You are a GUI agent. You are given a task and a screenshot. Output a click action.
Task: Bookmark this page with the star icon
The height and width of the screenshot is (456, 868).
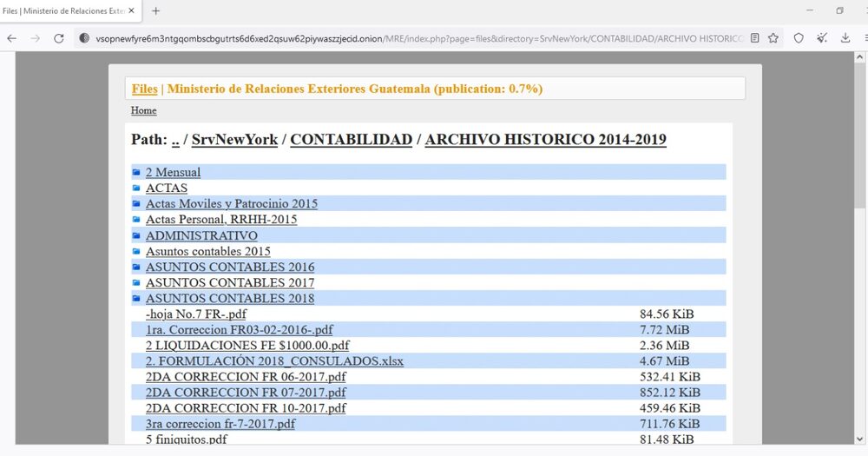[773, 38]
